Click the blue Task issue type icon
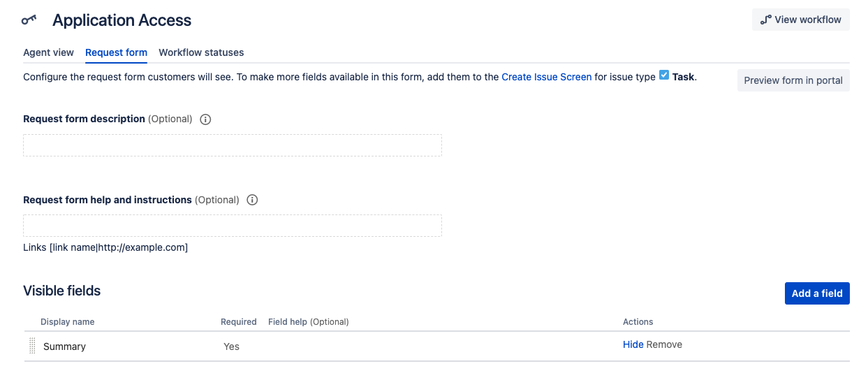The image size is (868, 380). click(664, 75)
